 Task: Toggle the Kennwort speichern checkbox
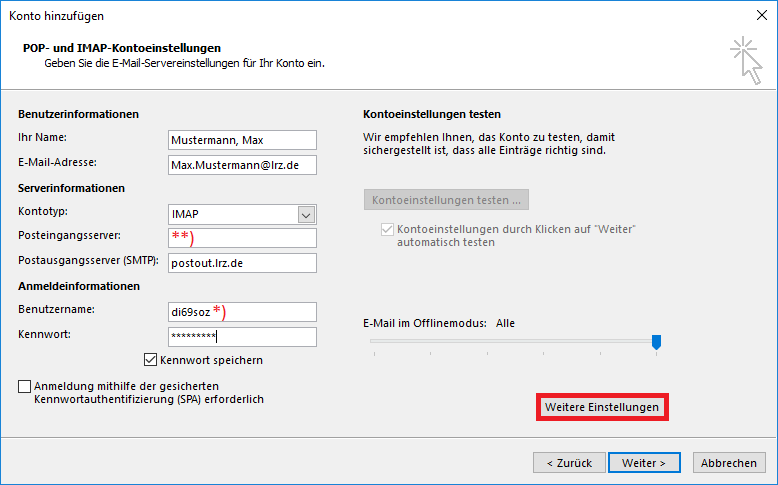(151, 360)
